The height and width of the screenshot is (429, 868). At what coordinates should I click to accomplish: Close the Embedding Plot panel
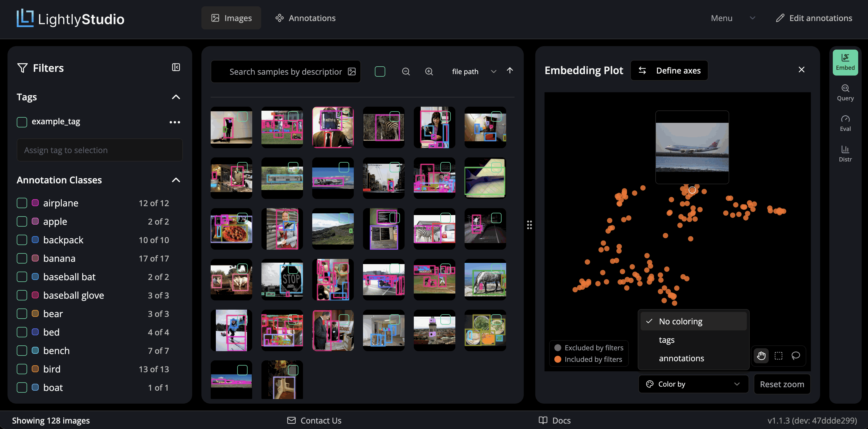pos(801,70)
